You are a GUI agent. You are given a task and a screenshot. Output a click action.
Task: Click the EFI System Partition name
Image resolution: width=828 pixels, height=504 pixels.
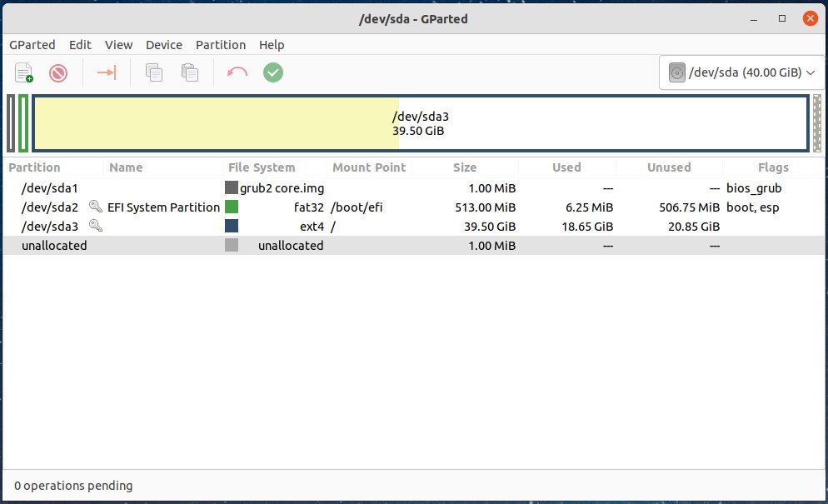click(163, 207)
